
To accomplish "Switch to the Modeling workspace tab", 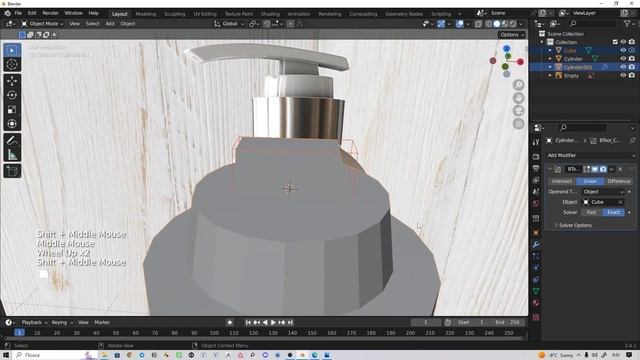I will pos(146,14).
